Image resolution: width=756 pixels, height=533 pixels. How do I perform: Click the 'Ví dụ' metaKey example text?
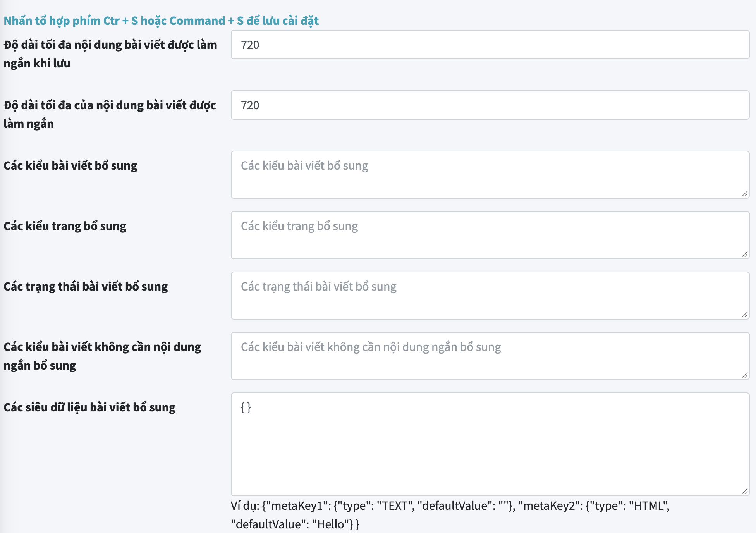450,515
